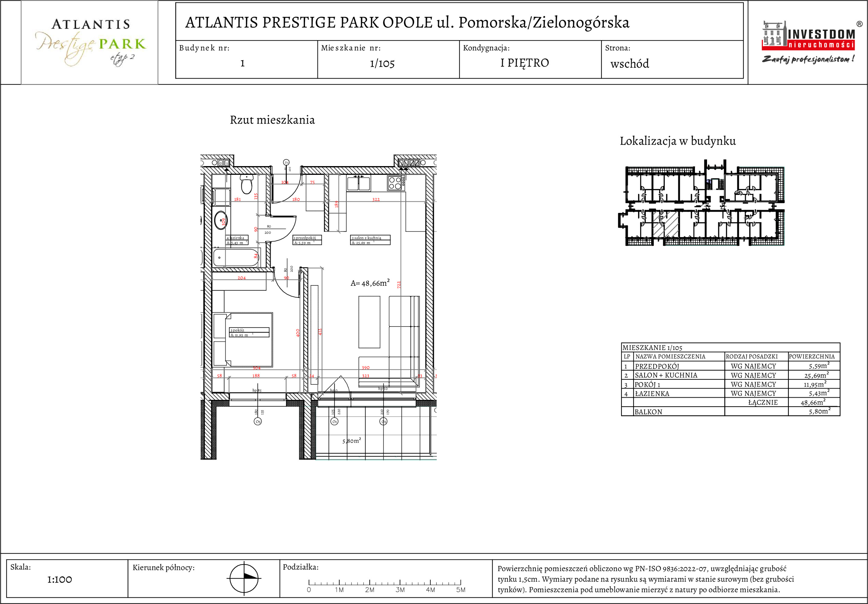Select the toilet symbol in the bathroom
The width and height of the screenshot is (868, 604).
[246, 184]
